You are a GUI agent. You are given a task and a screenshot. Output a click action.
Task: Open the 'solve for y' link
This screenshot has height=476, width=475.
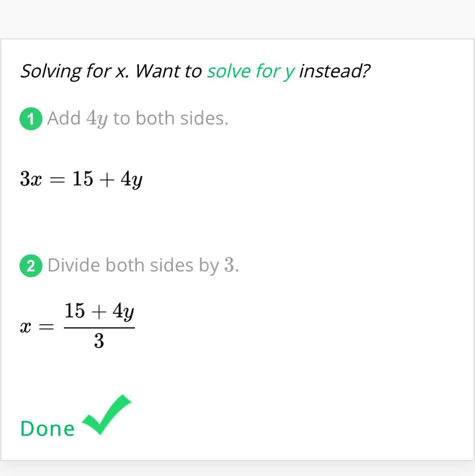pos(251,71)
